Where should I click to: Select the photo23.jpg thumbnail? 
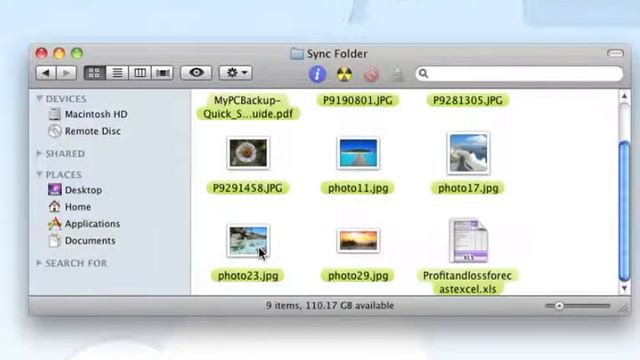pyautogui.click(x=248, y=241)
